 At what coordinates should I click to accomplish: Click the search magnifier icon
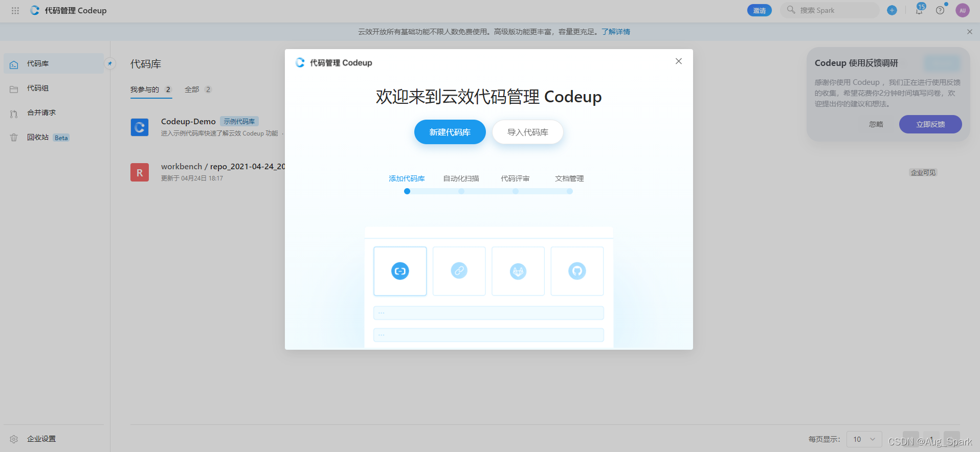(791, 10)
